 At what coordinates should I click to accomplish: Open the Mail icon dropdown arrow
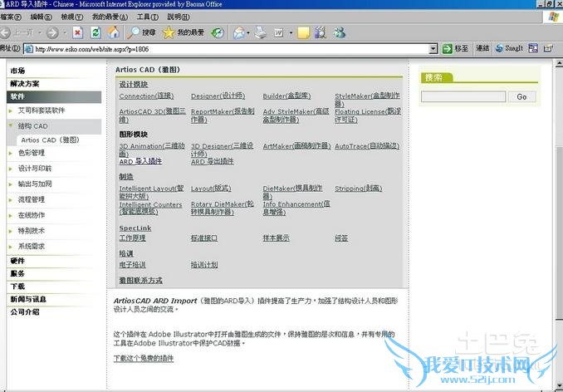(248, 33)
